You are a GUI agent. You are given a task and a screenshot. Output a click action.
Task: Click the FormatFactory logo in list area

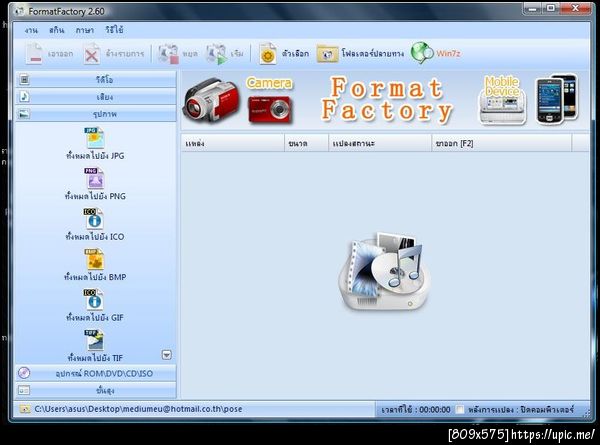(x=384, y=272)
